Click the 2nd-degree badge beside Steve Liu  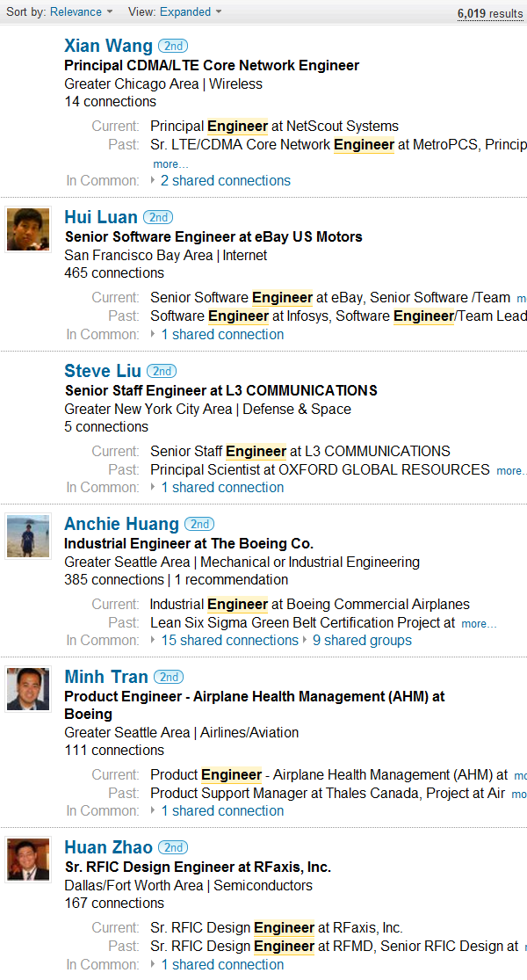point(162,371)
